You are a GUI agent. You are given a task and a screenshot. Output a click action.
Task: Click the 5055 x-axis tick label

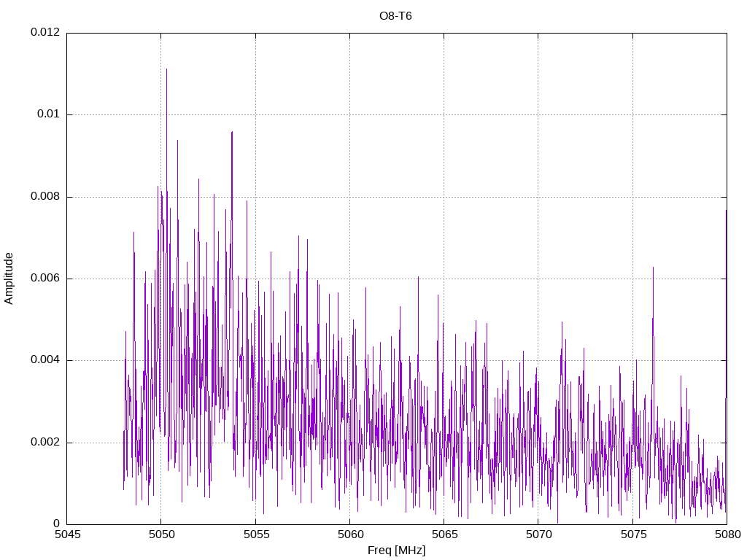tap(256, 534)
